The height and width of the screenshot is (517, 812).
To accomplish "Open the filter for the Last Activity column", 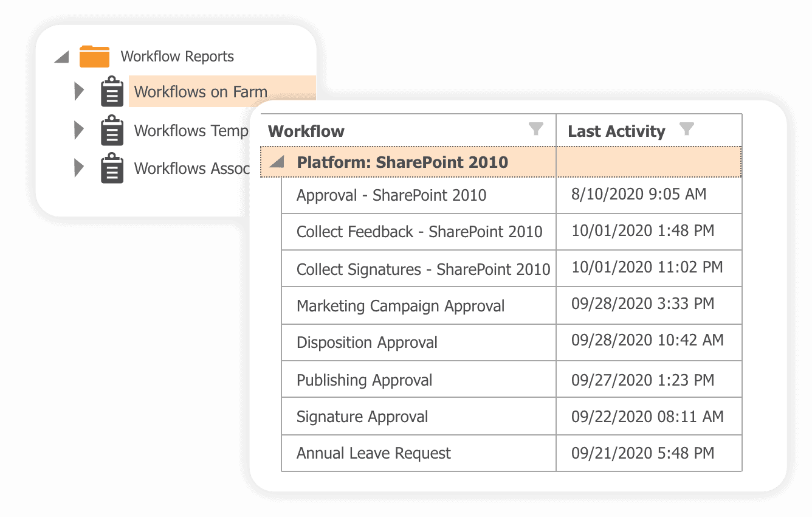I will [687, 129].
